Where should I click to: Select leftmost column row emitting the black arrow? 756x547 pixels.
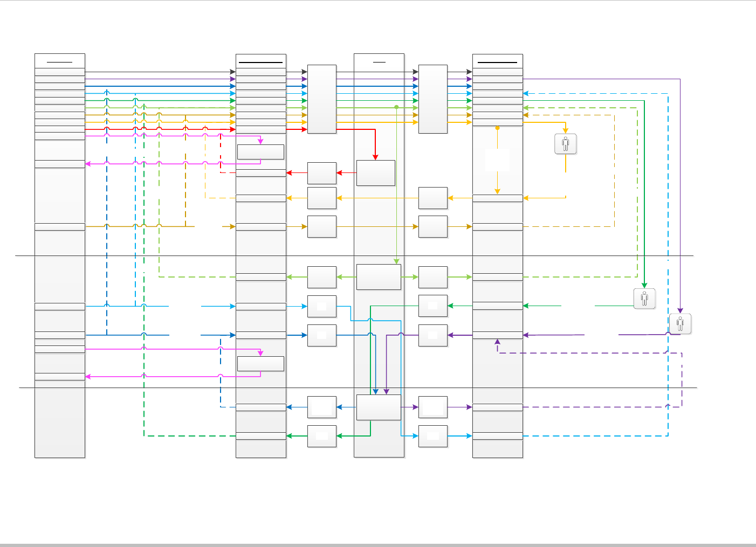[x=60, y=72]
